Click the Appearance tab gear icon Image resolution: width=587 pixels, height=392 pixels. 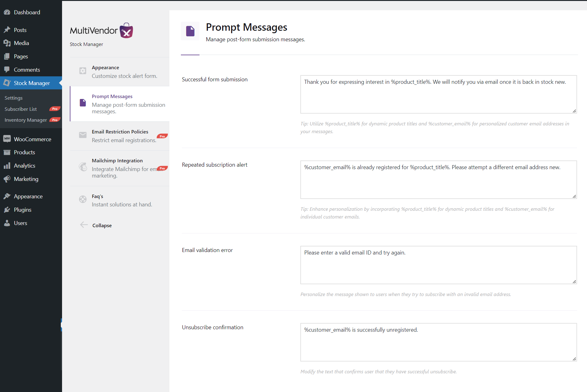83,71
